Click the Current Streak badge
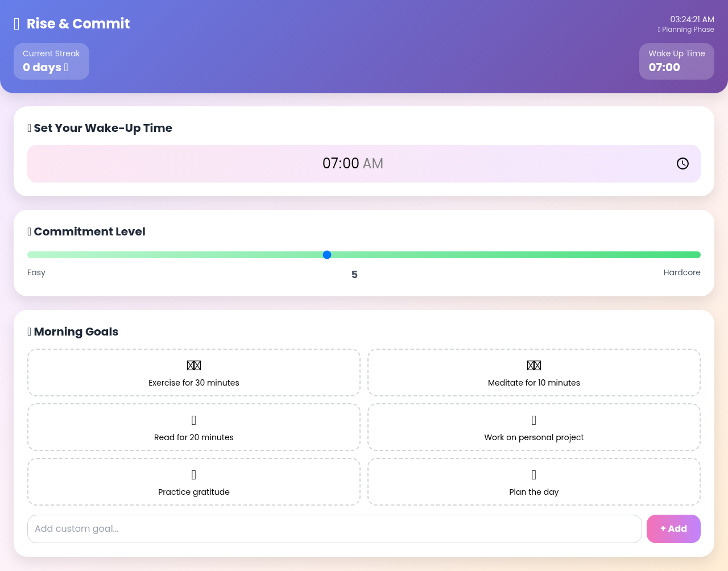This screenshot has width=728, height=571. tap(51, 61)
